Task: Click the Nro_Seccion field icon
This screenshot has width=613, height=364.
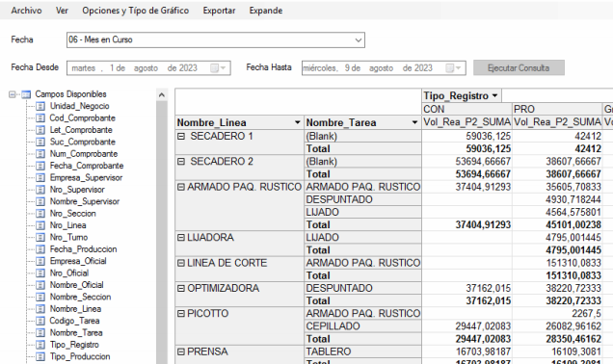Action: pos(40,213)
